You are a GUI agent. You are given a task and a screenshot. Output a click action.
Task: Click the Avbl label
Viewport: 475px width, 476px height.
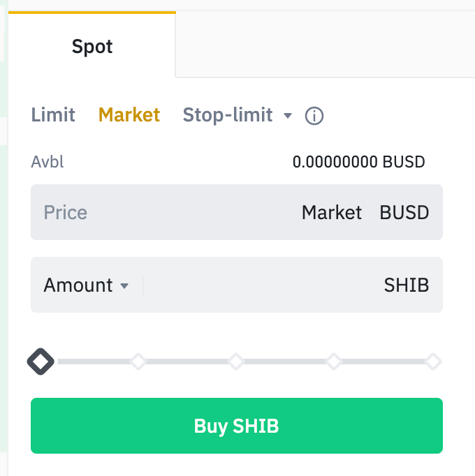47,163
